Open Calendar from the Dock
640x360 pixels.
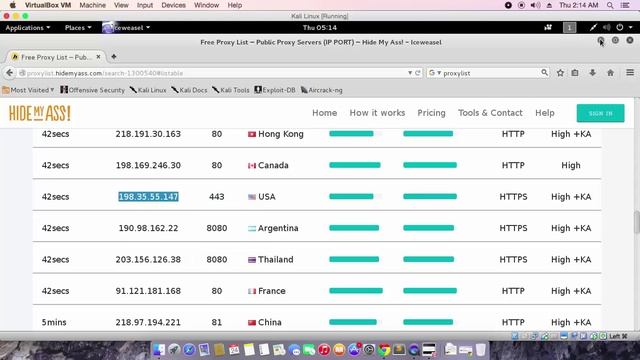click(234, 350)
